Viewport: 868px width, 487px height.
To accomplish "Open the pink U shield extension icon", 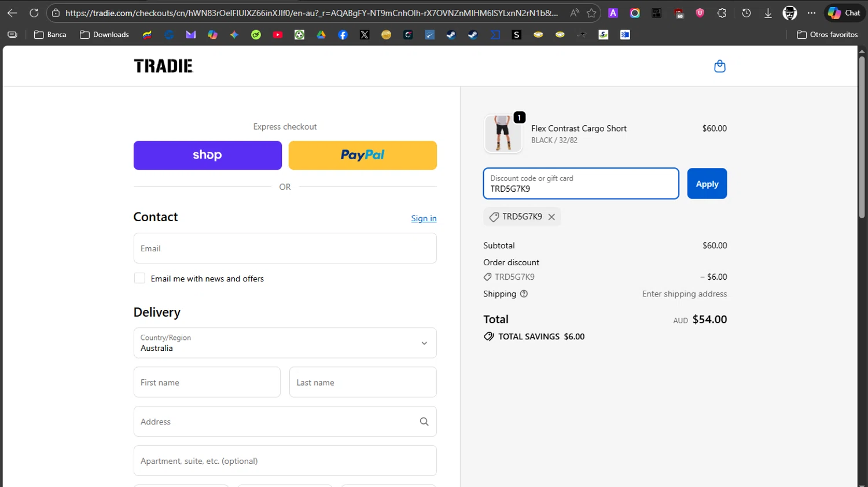I will pos(700,13).
